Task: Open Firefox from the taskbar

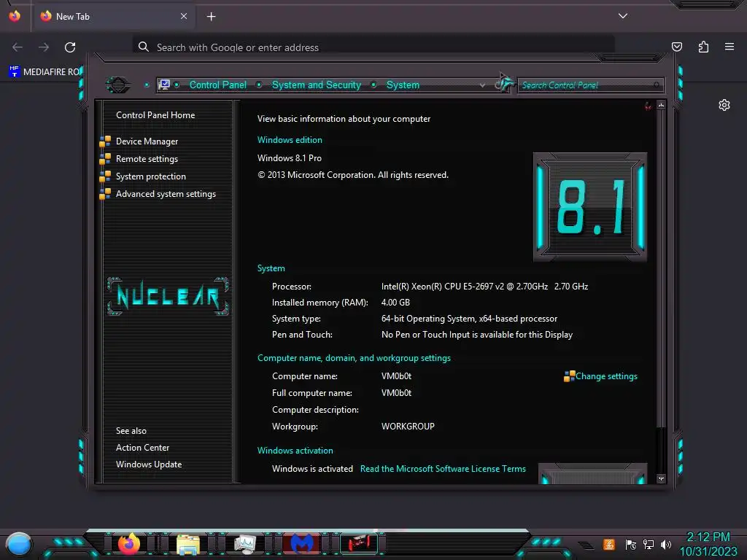Action: coord(128,544)
